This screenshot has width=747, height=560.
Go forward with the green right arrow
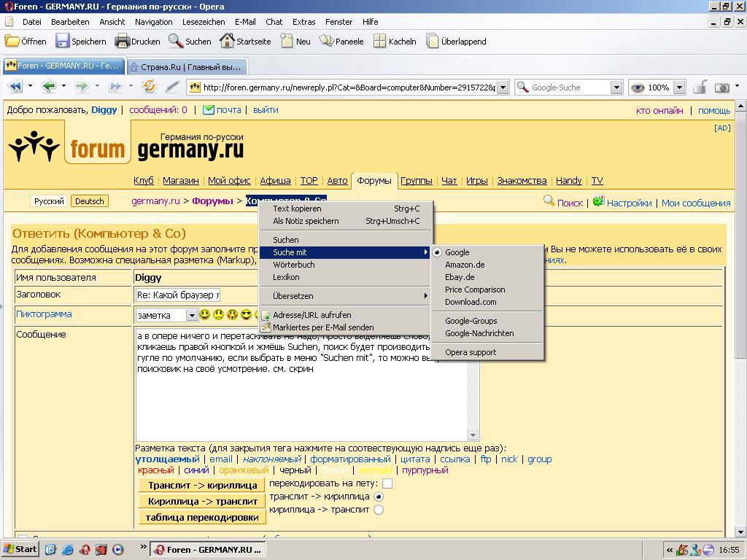tap(82, 87)
